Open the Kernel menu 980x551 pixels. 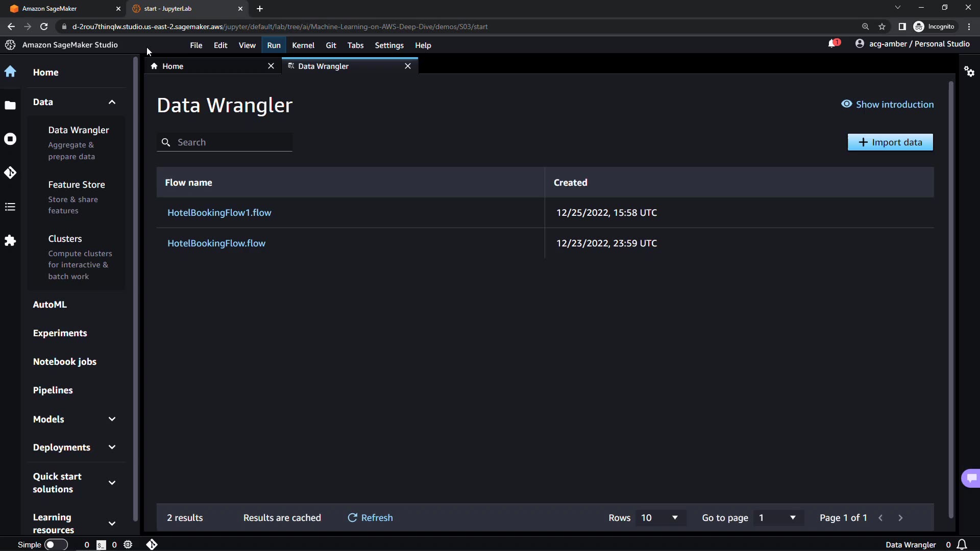coord(303,45)
